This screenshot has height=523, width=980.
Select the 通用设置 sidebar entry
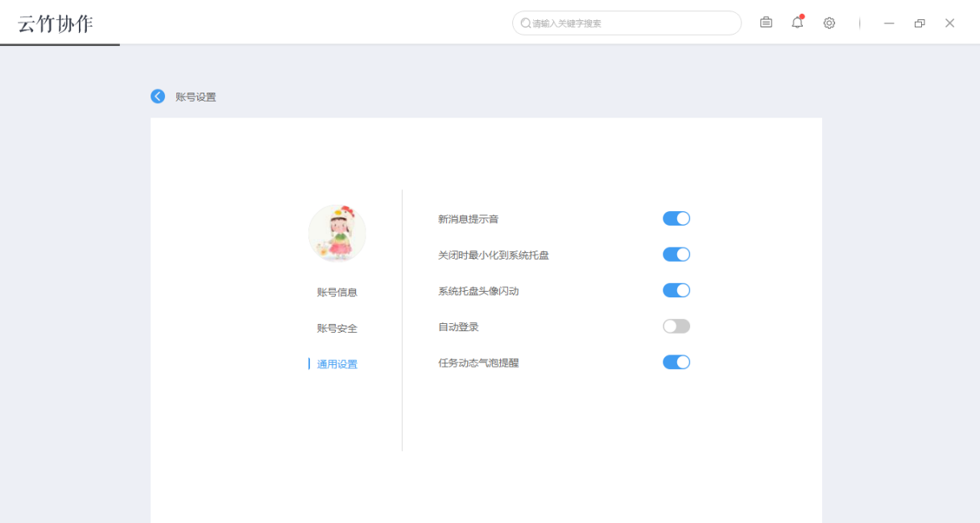337,363
